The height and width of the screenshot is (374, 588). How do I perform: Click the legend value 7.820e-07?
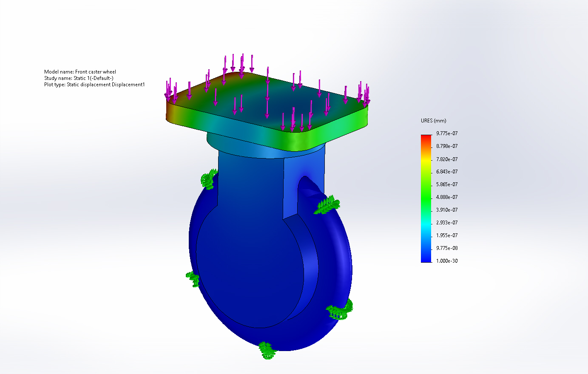point(447,159)
